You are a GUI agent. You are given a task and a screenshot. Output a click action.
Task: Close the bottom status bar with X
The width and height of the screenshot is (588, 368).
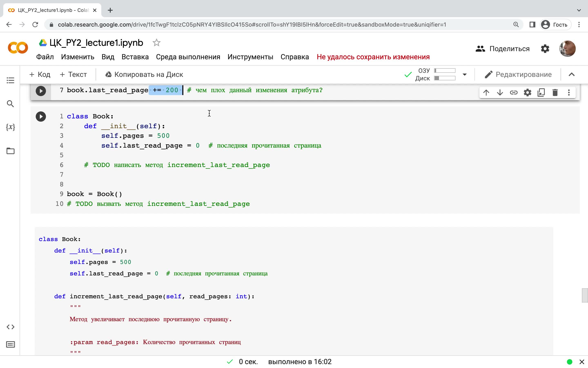tap(582, 362)
